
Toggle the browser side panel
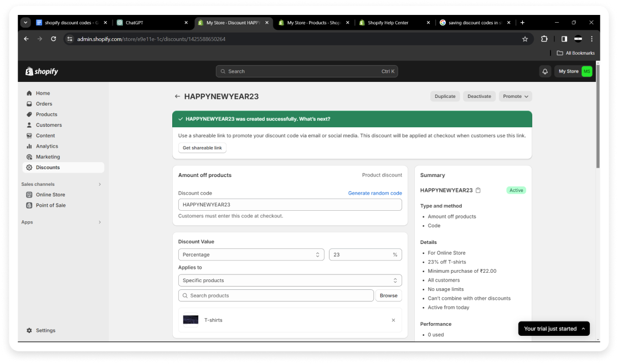564,39
